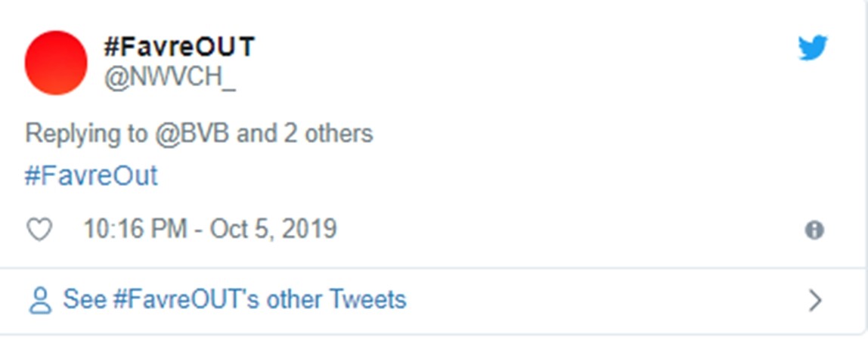Click the Twitter bird logo
Screen dimensions: 868x340
813,49
